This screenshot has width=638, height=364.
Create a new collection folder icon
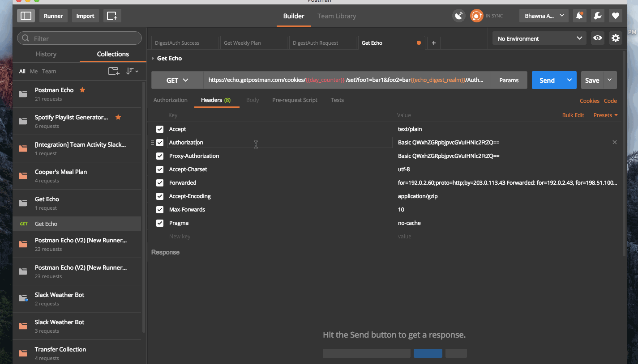click(x=114, y=71)
